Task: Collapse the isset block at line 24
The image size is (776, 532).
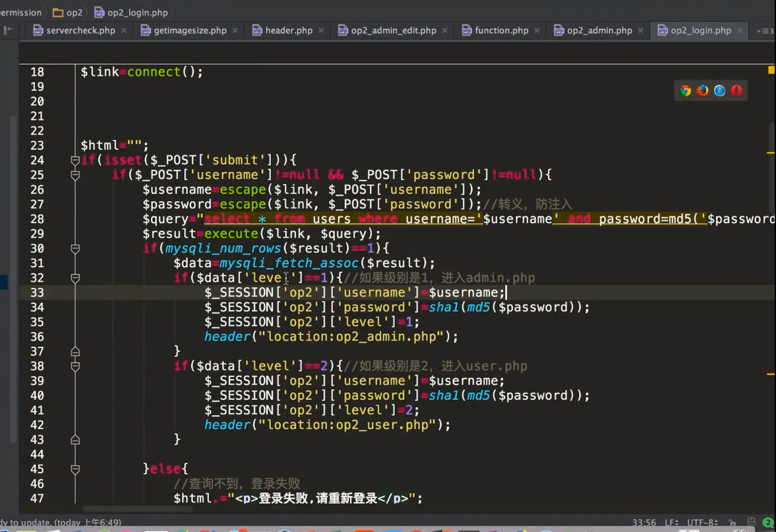Action: click(x=75, y=160)
